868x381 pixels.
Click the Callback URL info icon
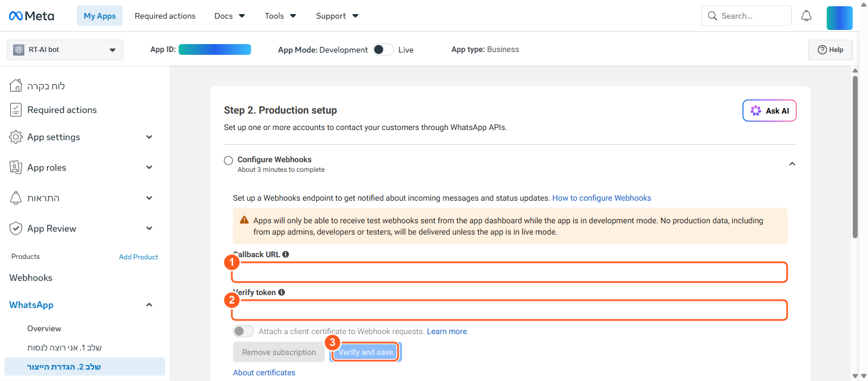click(x=286, y=254)
